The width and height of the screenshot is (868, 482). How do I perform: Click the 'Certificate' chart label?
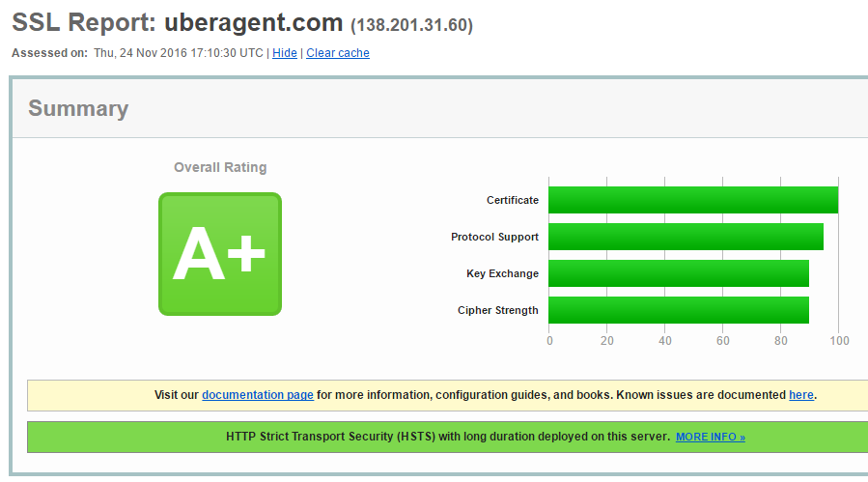(512, 200)
